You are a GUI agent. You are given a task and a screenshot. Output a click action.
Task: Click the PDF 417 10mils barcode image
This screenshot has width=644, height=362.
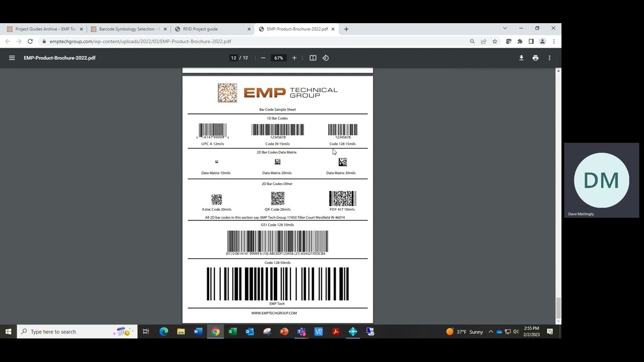point(343,199)
